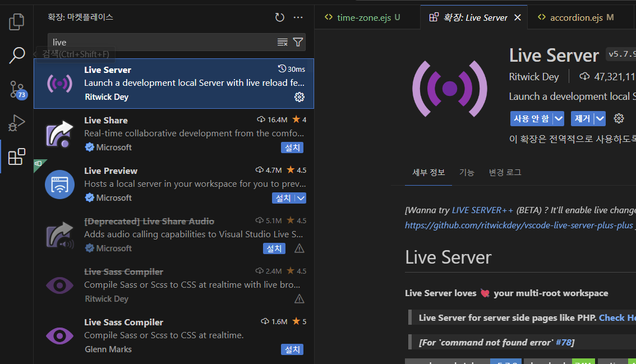Select Live Sass Compiler by Glenn Marks
Viewport: 636px width, 364px height.
point(174,336)
